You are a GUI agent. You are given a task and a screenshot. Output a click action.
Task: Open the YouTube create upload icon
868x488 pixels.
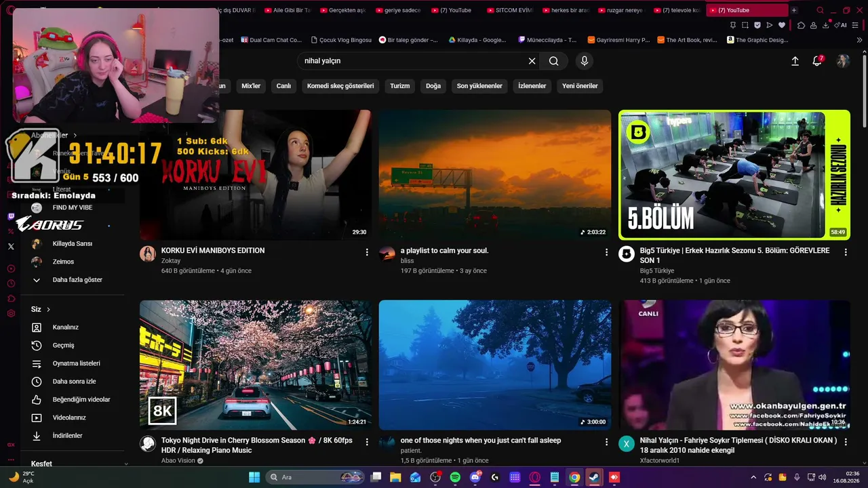[795, 61]
